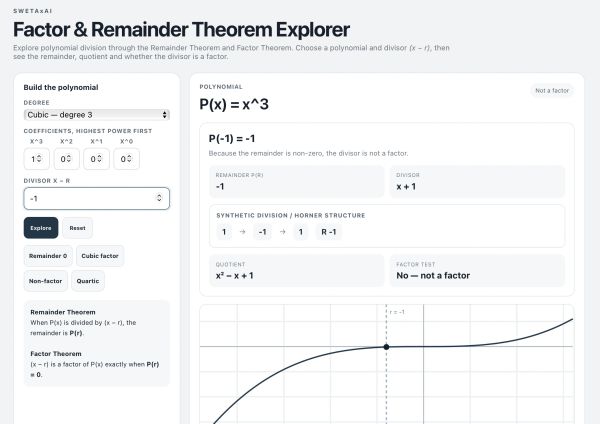This screenshot has height=424, width=600.
Task: Click the x^1 coefficient stepper arrows
Action: pyautogui.click(x=99, y=158)
